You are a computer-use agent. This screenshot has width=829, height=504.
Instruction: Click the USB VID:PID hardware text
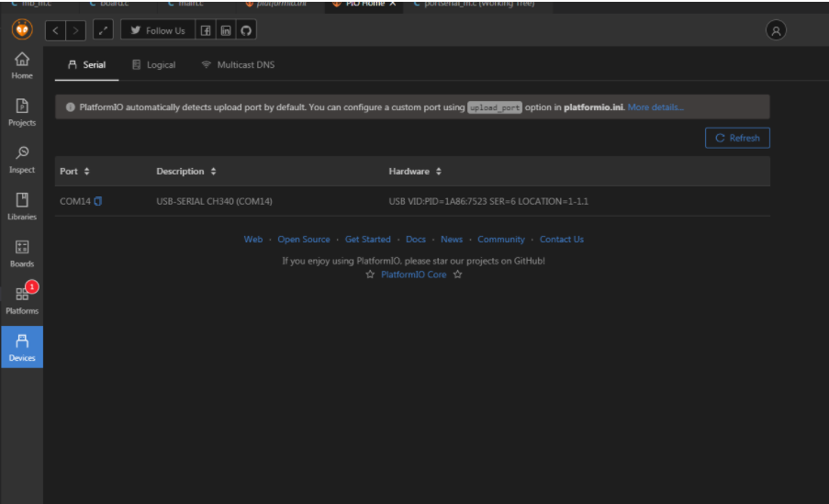(x=488, y=201)
